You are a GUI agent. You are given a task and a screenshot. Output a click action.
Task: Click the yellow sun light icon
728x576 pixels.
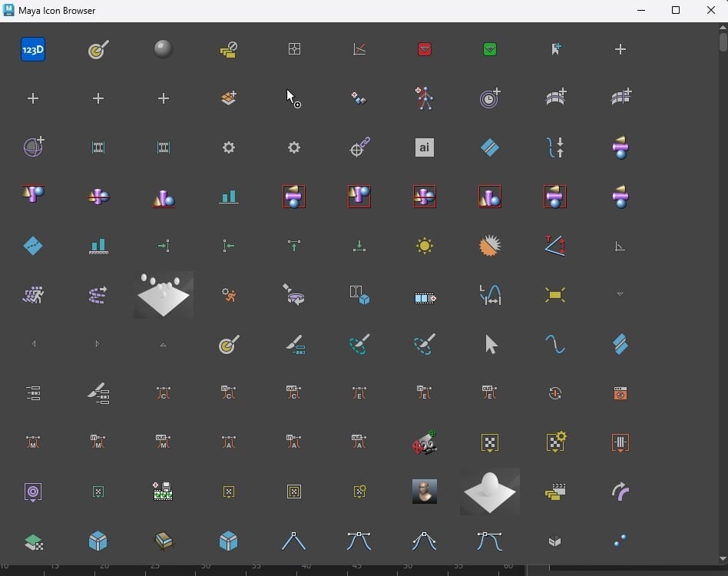click(425, 246)
